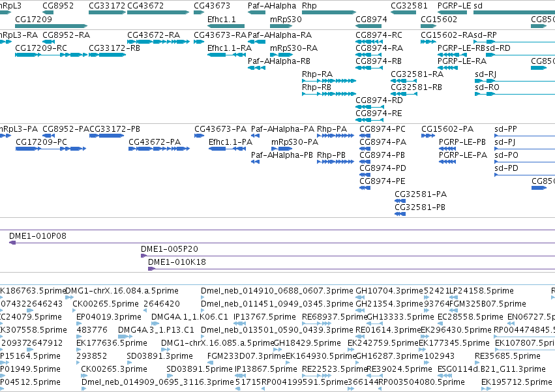Click the sd-PO protein label
The height and width of the screenshot is (392, 555).
(506, 155)
